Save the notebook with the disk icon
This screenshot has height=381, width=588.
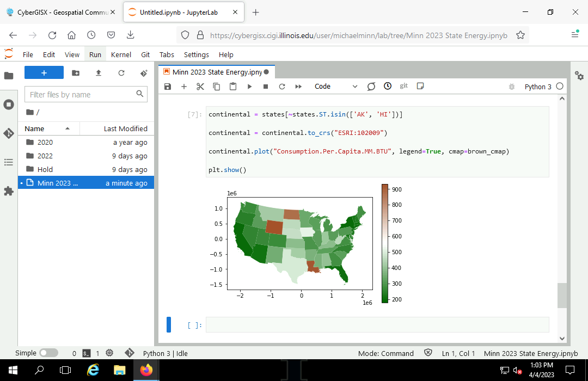[x=168, y=87]
